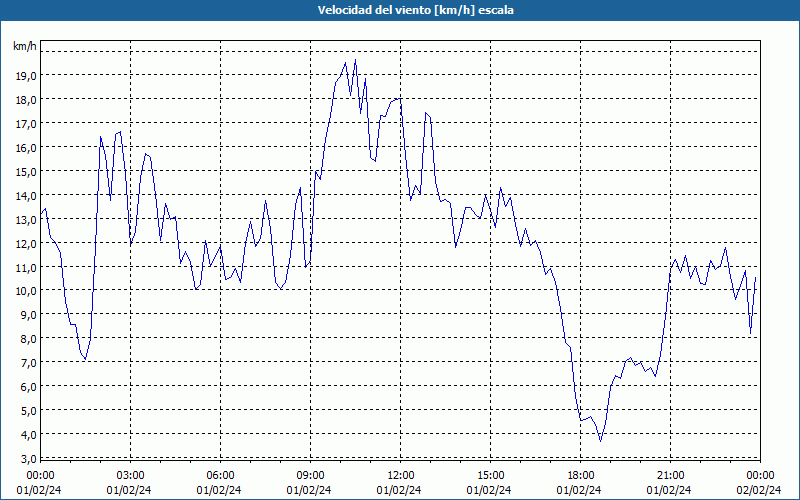Select the 4,0 y-axis label
The width and height of the screenshot is (800, 500).
point(28,435)
